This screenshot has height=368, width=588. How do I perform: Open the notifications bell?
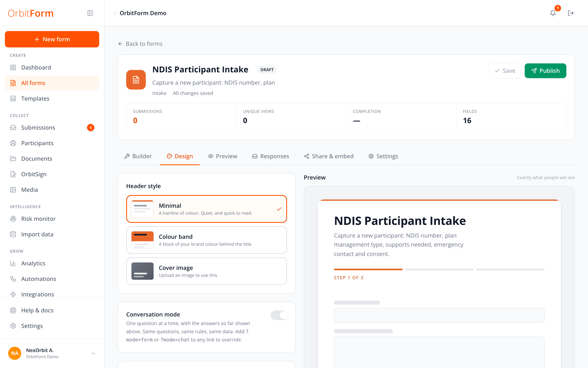[x=553, y=13]
